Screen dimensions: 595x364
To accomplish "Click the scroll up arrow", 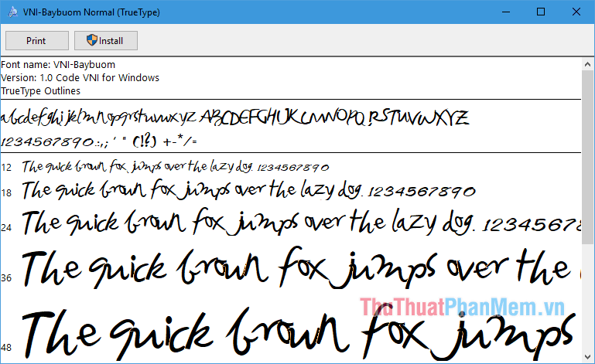I will (x=588, y=64).
